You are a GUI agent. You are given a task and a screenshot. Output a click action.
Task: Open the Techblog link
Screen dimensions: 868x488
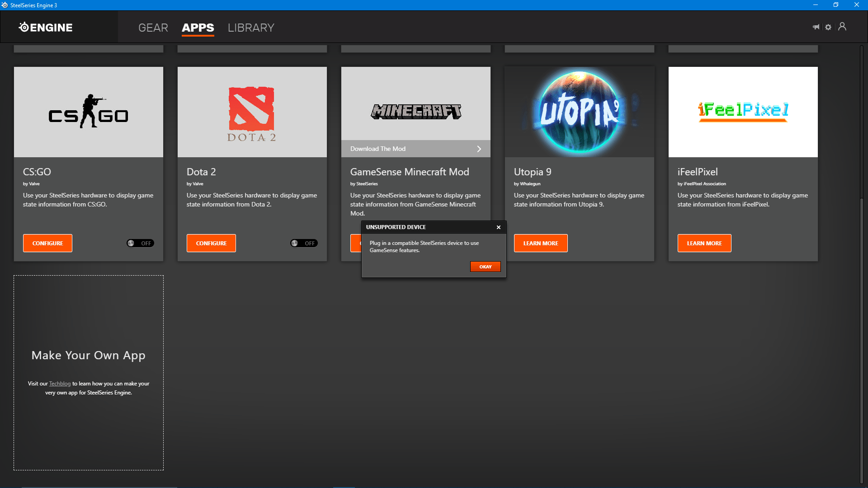(x=60, y=384)
